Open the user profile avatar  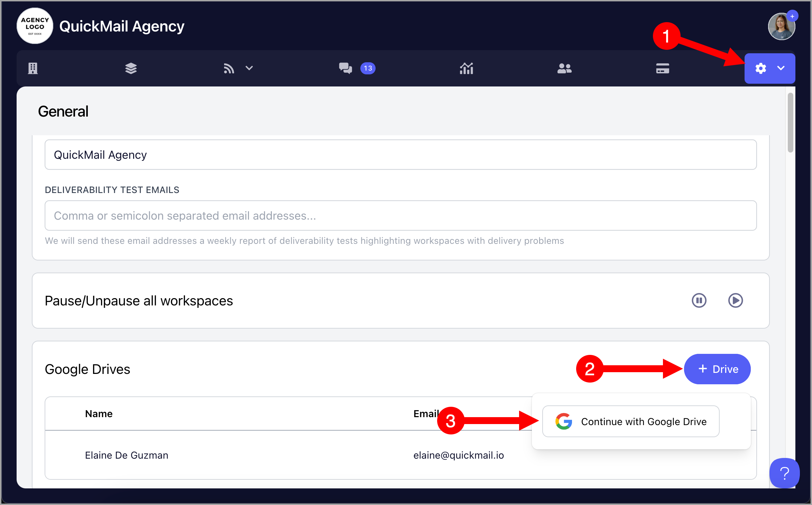pyautogui.click(x=781, y=27)
